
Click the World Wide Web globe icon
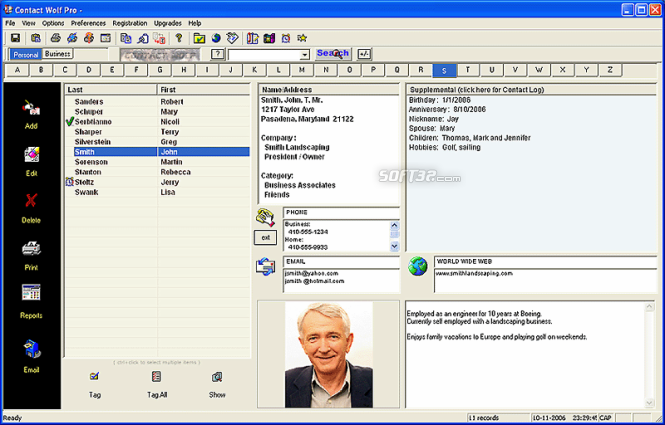pos(418,266)
